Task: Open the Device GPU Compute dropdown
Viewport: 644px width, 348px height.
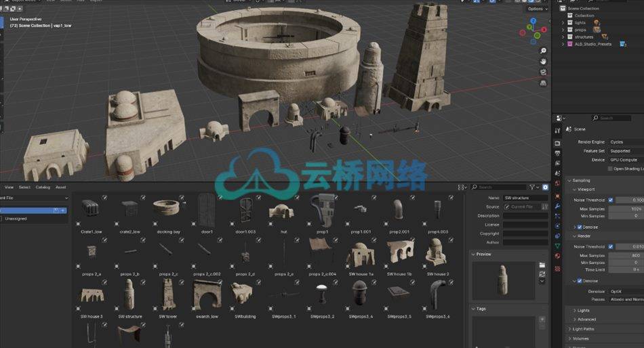Action: coord(626,160)
